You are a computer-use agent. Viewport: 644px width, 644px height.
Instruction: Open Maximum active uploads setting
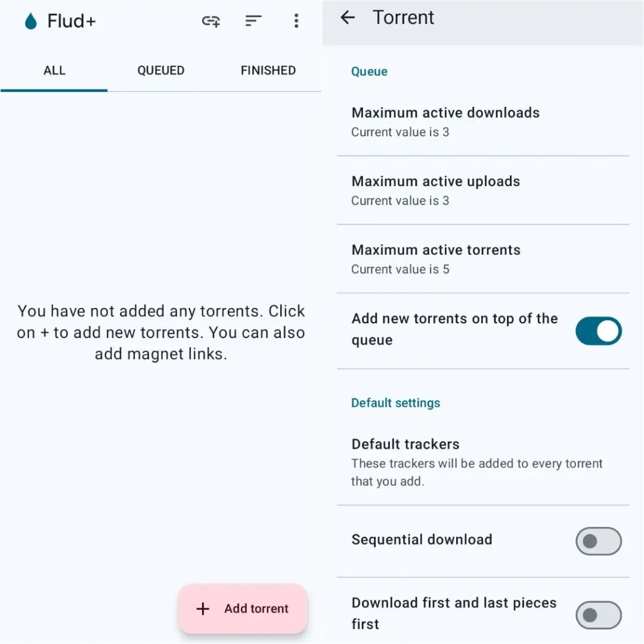tap(483, 191)
